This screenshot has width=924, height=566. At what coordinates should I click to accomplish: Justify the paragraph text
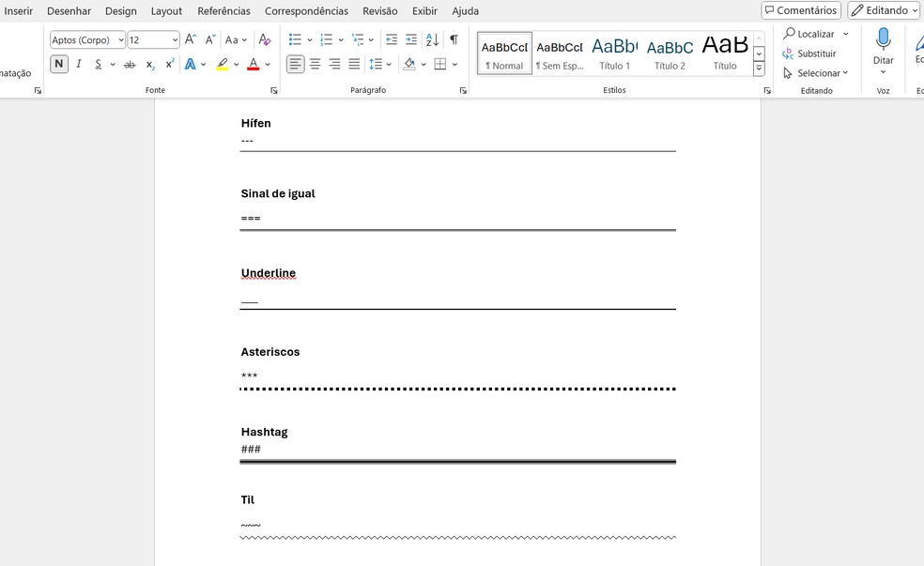(x=354, y=64)
